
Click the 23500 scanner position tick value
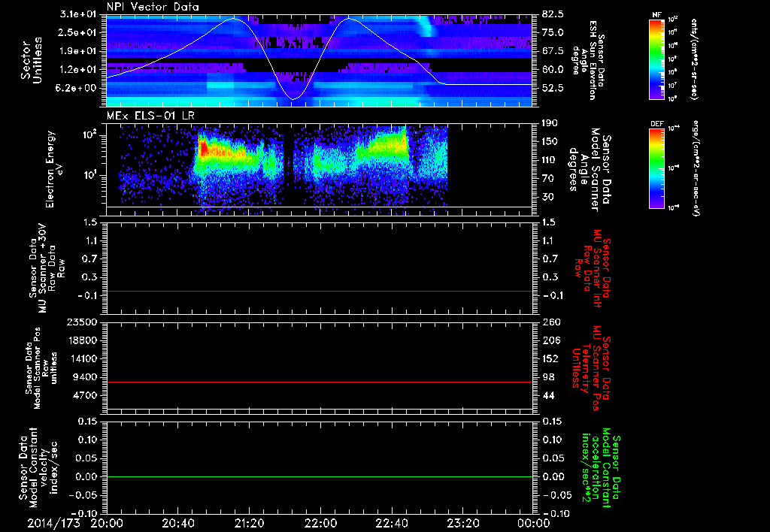pyautogui.click(x=82, y=322)
